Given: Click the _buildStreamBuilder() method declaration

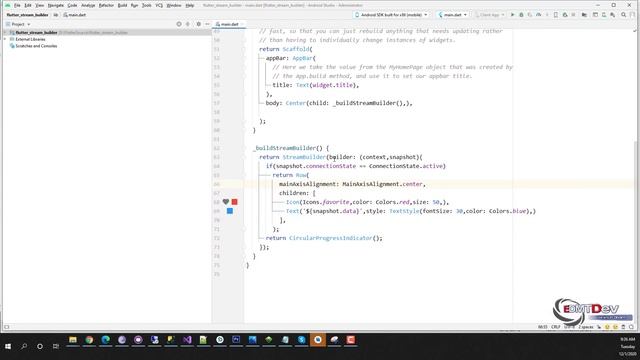Looking at the screenshot, I should pos(287,148).
